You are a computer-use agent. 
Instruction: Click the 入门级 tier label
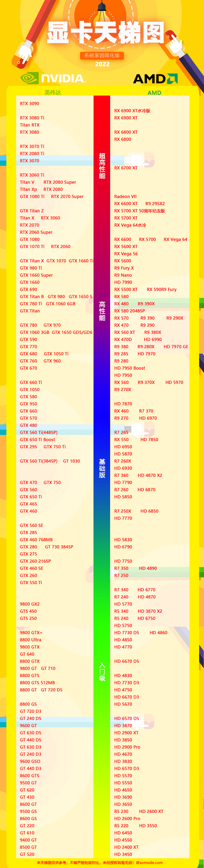tap(102, 671)
